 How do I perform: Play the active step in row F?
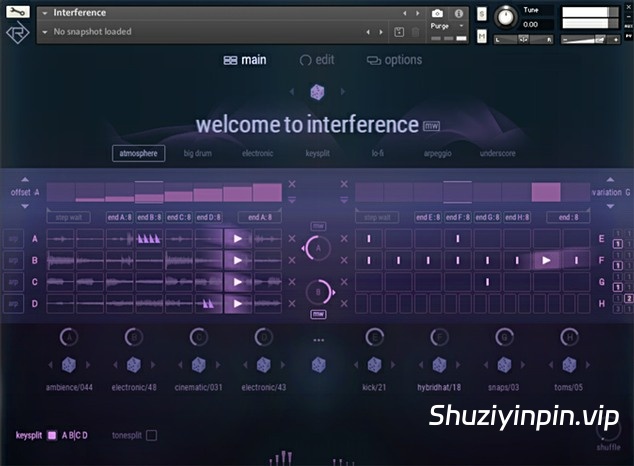[546, 260]
